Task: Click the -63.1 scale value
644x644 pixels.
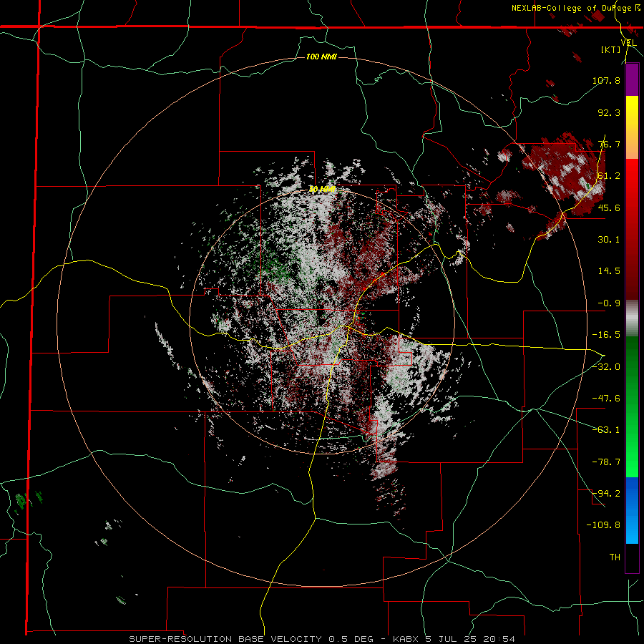Action: pos(606,430)
